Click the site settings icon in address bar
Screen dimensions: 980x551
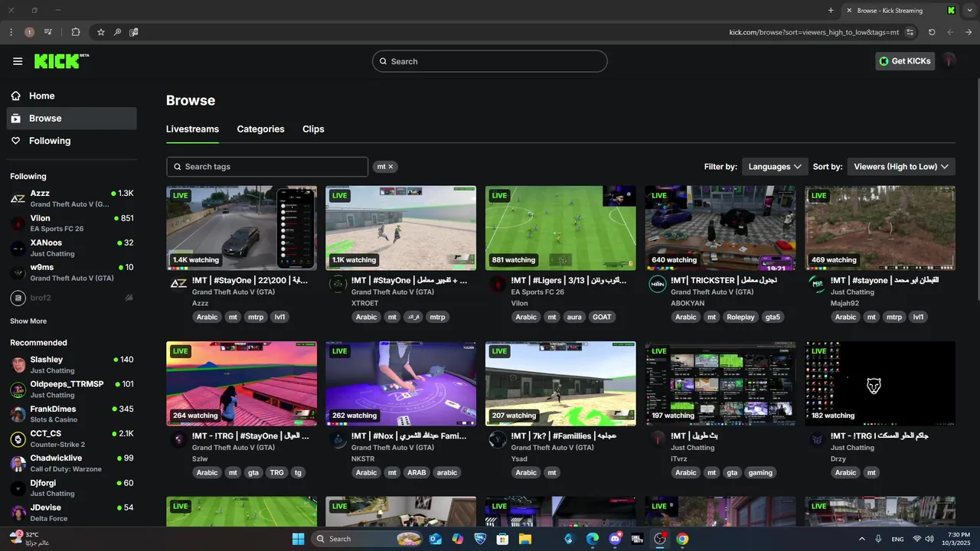[910, 32]
